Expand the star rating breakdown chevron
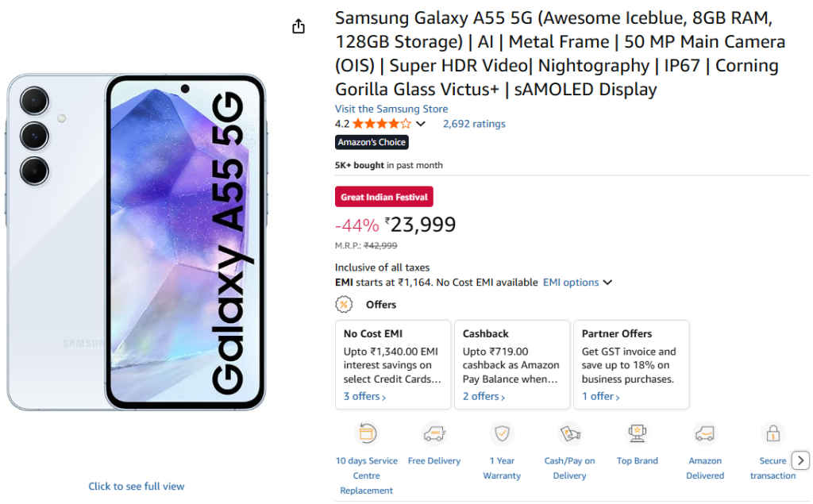This screenshot has width=813, height=504. 419,124
